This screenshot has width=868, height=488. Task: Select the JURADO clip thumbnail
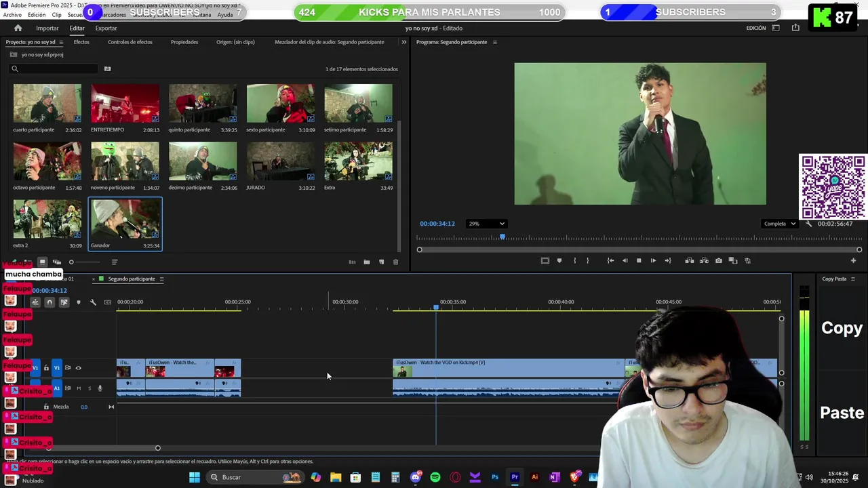tap(280, 161)
